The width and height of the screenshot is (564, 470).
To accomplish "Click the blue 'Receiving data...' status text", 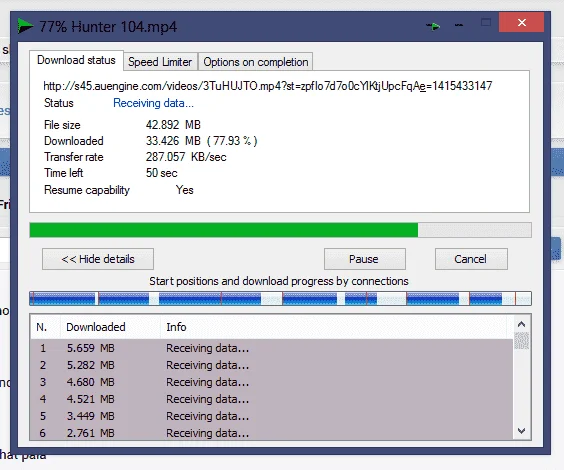I will pos(154,103).
